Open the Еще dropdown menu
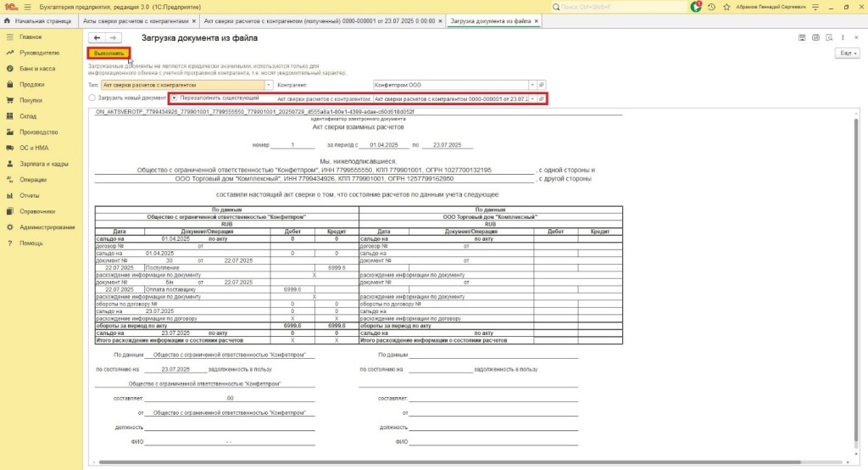868x470 pixels. click(847, 53)
